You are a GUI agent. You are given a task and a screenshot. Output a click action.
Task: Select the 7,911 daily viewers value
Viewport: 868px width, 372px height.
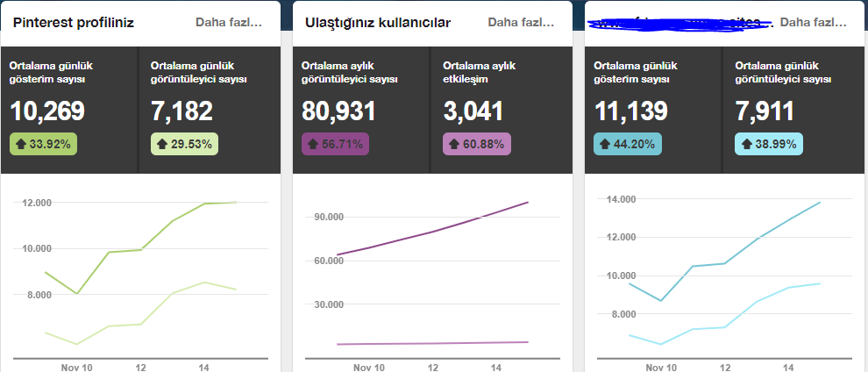pos(765,111)
